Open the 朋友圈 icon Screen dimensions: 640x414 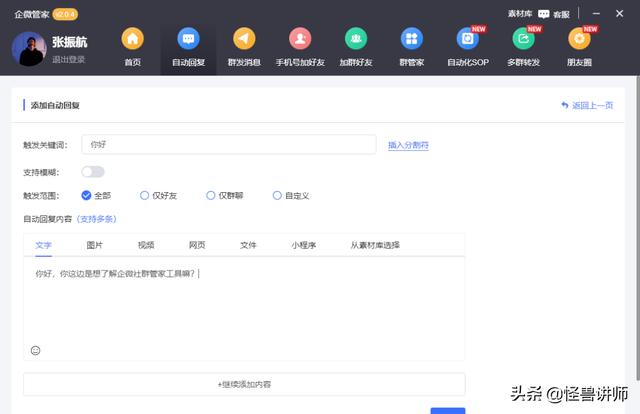coord(579,39)
